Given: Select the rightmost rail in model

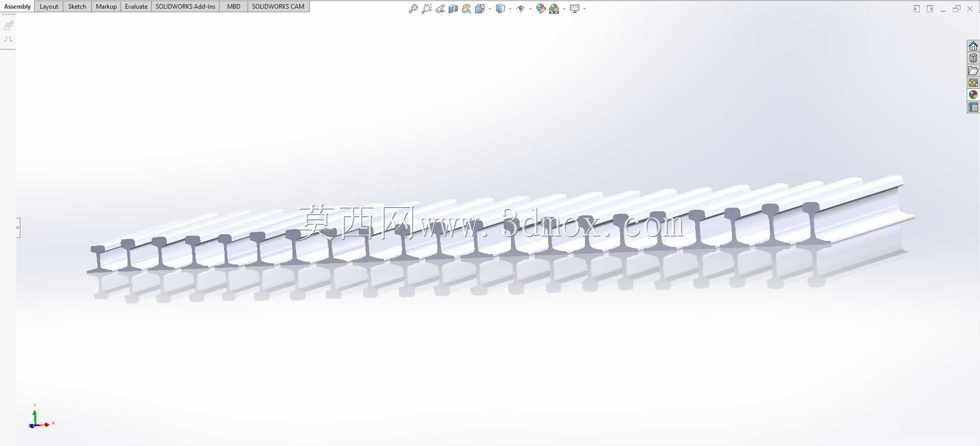Looking at the screenshot, I should point(863,210).
